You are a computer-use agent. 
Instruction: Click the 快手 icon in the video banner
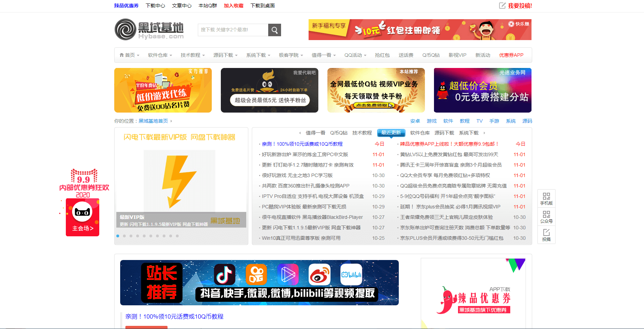(x=256, y=275)
